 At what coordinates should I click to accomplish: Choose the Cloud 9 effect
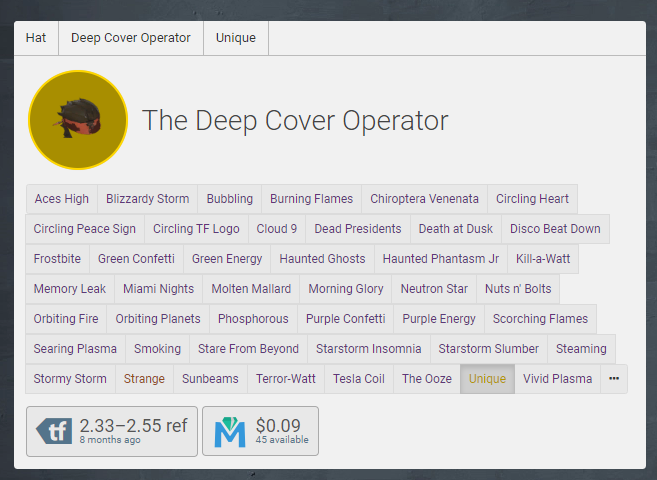[x=277, y=229]
